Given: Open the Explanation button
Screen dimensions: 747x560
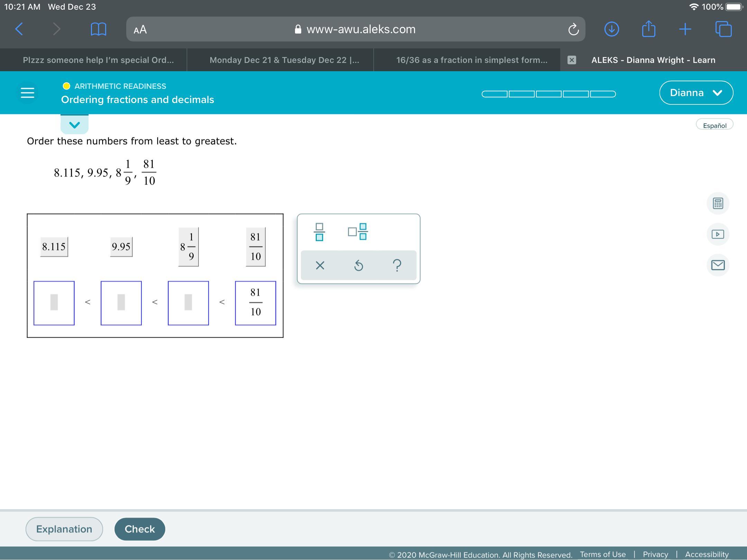Looking at the screenshot, I should [64, 529].
